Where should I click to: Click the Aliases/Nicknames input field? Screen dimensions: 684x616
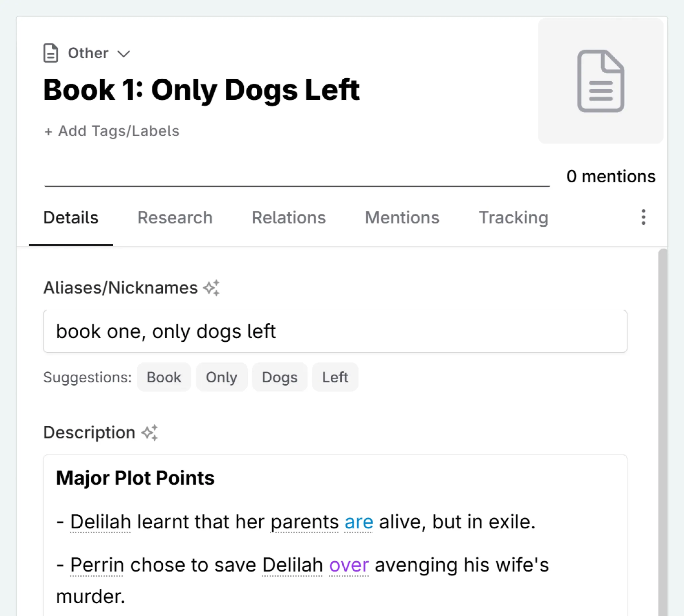335,331
